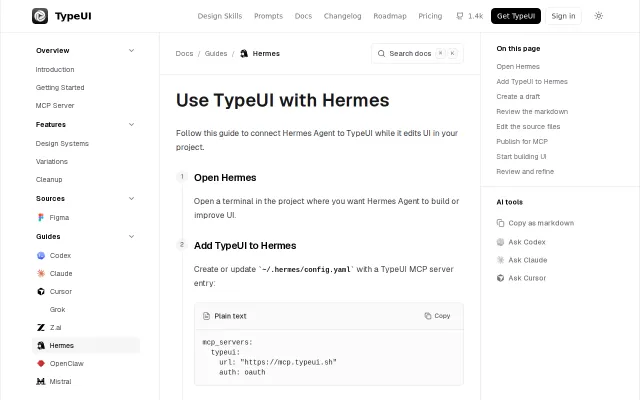Collapse the Features section chevron
Image resolution: width=640 pixels, height=400 pixels.
[x=131, y=124]
